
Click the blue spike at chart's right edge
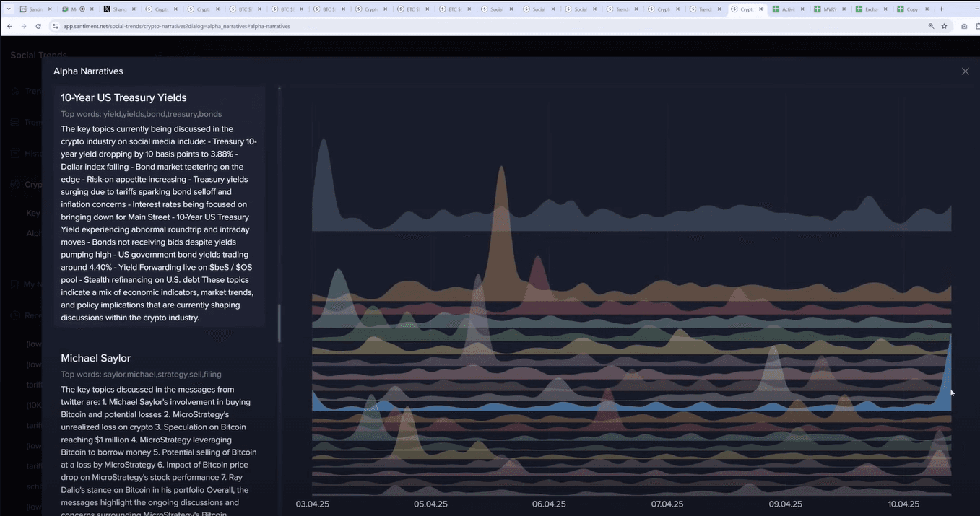pos(948,368)
